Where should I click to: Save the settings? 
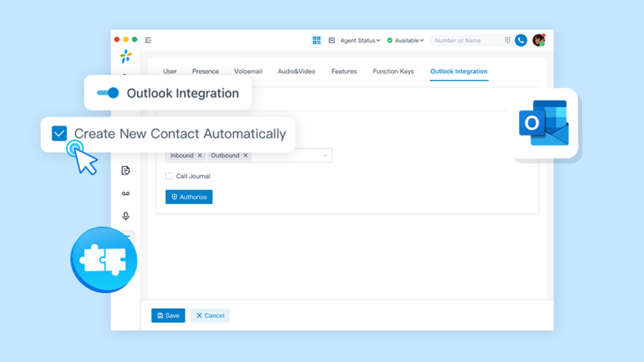168,315
